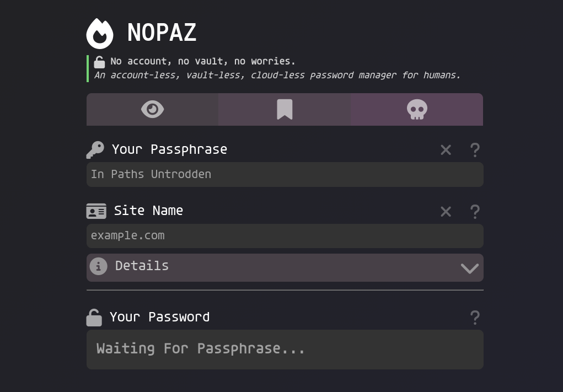563x392 pixels.
Task: Clear the Site Name field
Action: pyautogui.click(x=446, y=211)
